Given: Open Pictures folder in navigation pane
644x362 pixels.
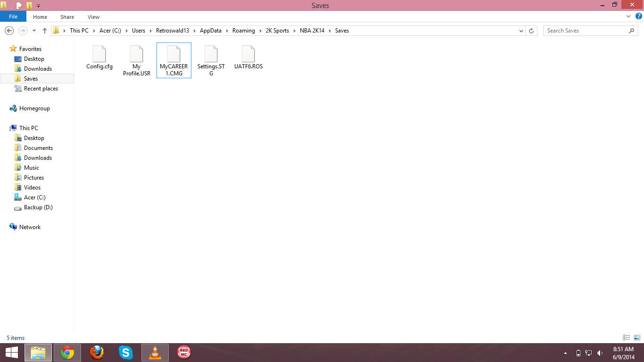Looking at the screenshot, I should coord(34,178).
